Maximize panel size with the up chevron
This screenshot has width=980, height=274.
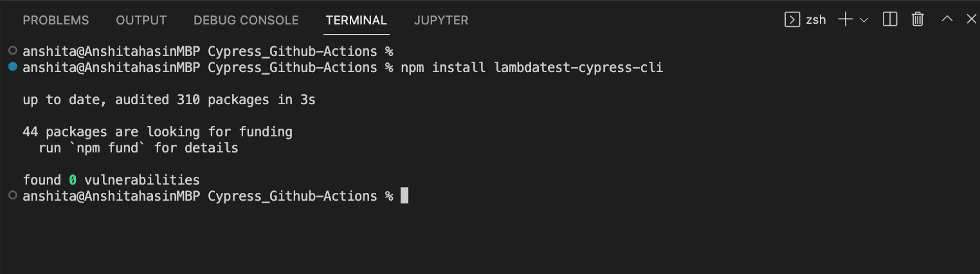947,19
